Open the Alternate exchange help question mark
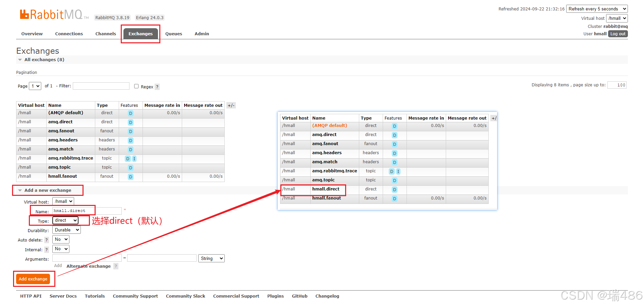644x306 pixels. coord(116,266)
